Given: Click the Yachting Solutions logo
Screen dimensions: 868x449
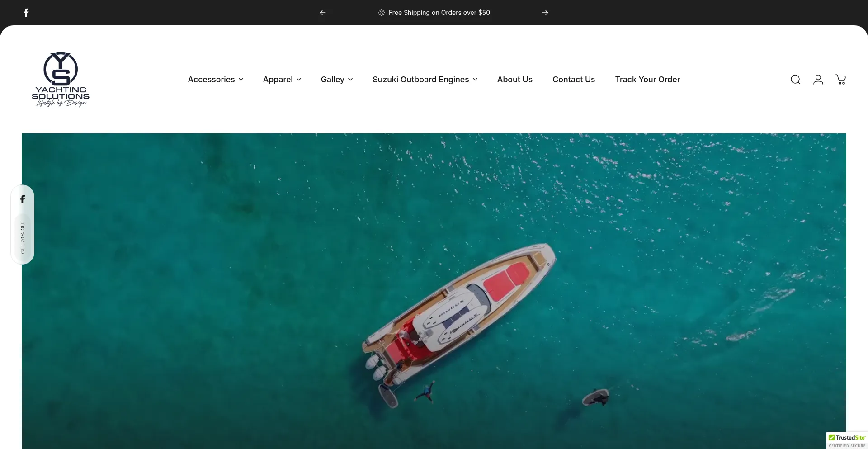Looking at the screenshot, I should coord(61,80).
